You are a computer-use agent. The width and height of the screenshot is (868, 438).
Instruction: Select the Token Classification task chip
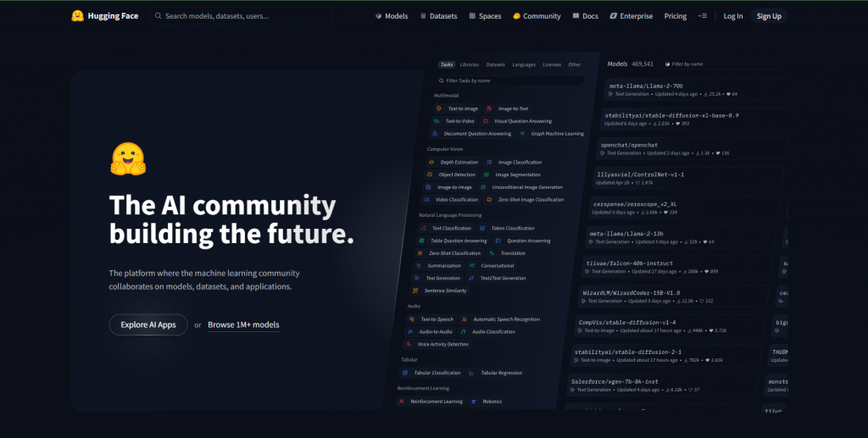tap(508, 229)
